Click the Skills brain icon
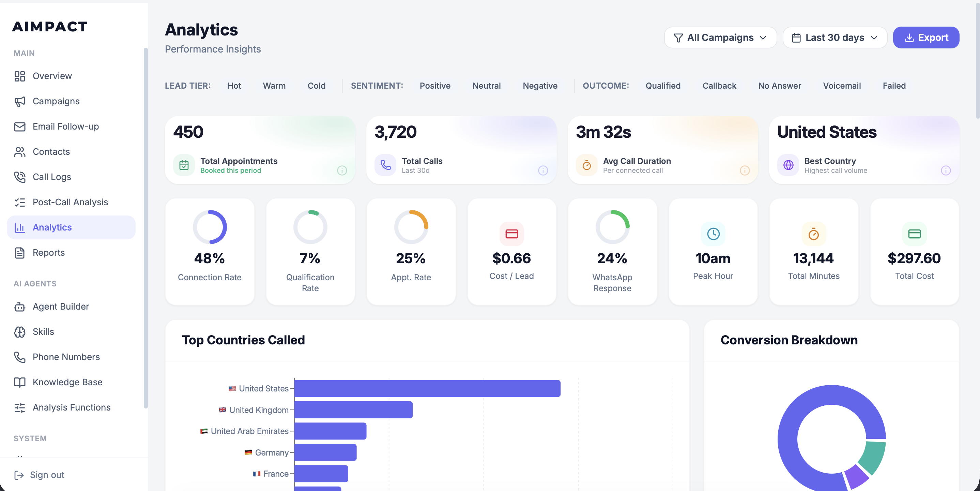This screenshot has width=980, height=491. 20,332
